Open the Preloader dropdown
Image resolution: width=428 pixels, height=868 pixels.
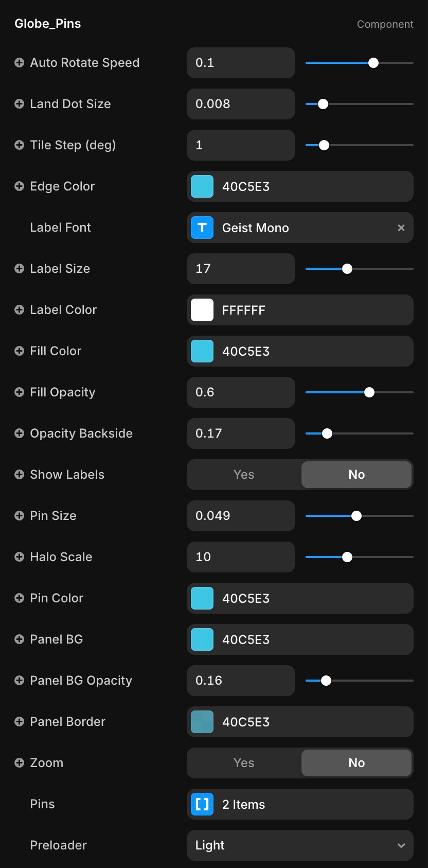(300, 845)
